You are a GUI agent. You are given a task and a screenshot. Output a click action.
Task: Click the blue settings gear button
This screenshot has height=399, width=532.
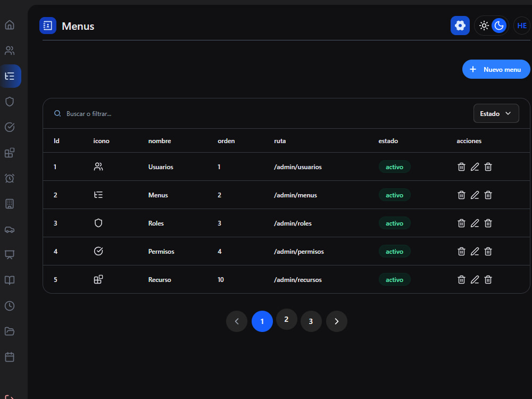click(x=460, y=26)
